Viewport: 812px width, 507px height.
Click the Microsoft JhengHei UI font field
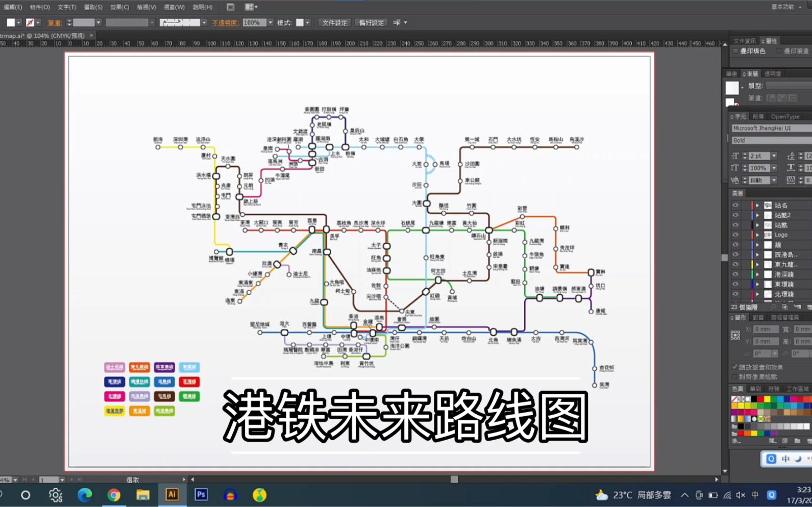[771, 128]
